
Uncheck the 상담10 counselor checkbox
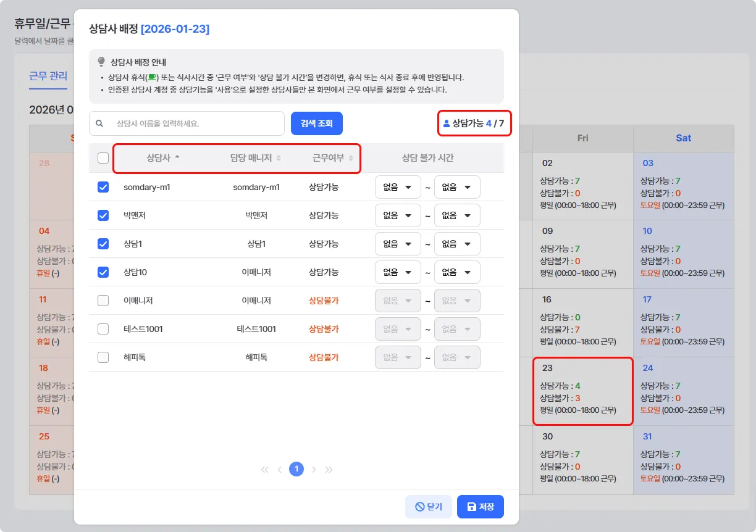(x=103, y=272)
